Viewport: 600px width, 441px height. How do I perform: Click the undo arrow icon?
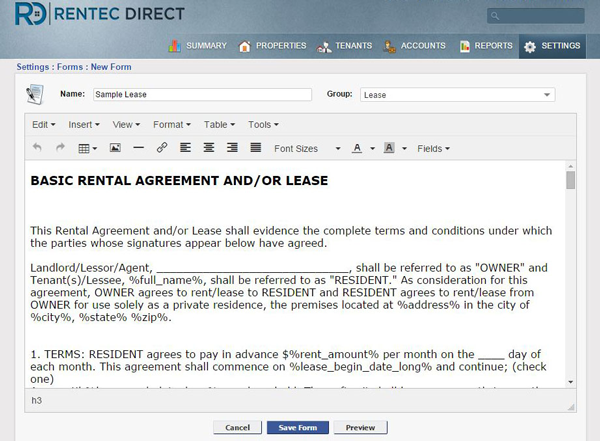point(38,148)
